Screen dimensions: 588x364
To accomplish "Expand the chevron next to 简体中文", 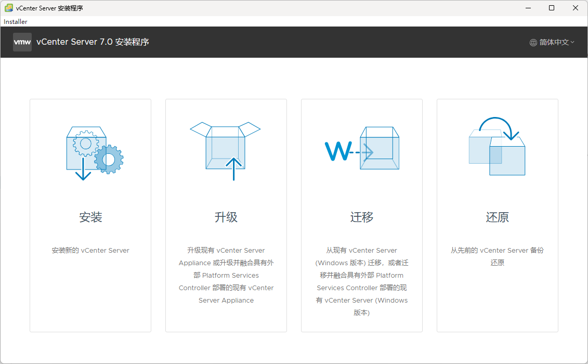I will tap(572, 43).
